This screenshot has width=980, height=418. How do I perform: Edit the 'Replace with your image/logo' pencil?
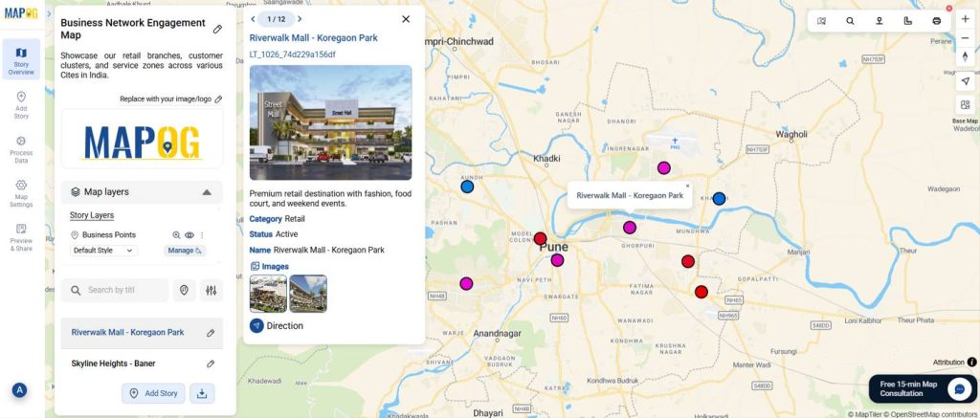click(218, 99)
